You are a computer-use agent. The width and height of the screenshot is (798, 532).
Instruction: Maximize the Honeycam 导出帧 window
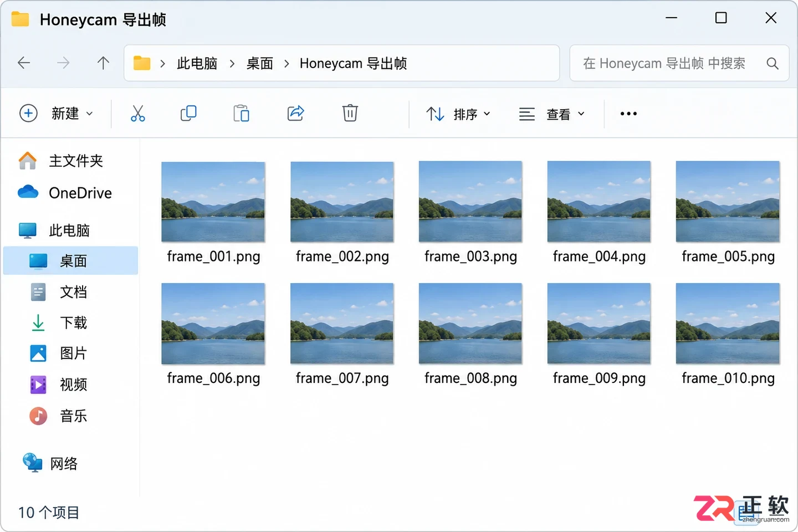(x=721, y=18)
